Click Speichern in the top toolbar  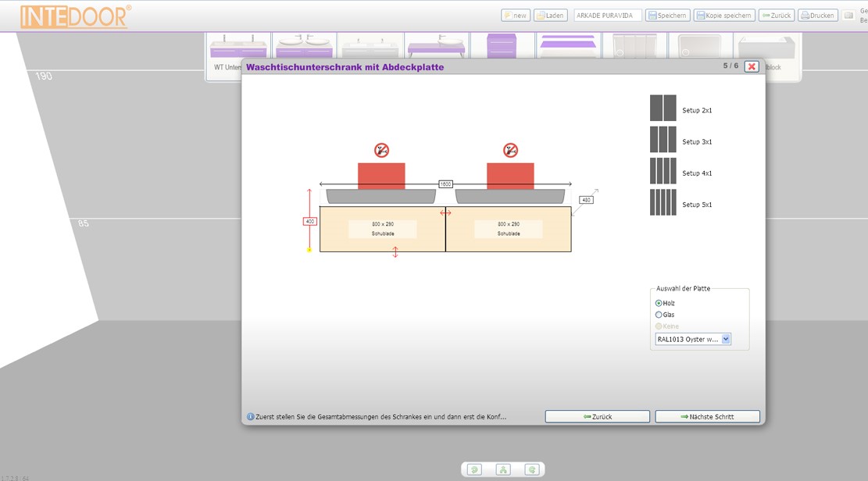coord(667,16)
